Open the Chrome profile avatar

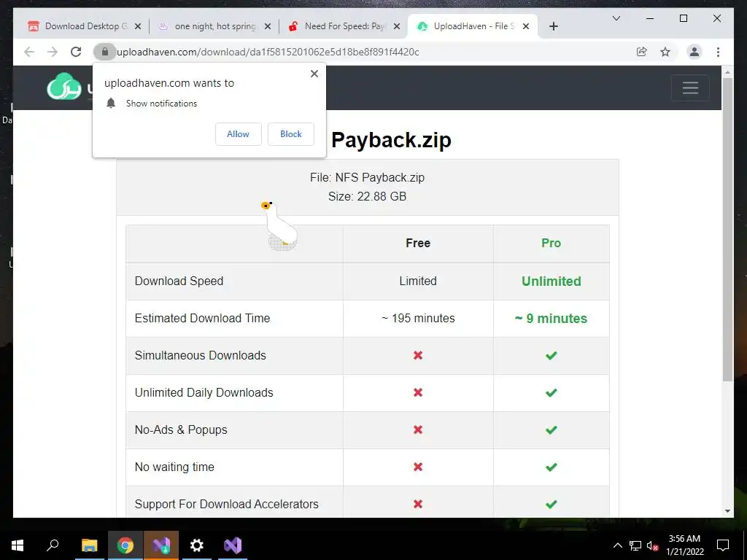[x=694, y=52]
